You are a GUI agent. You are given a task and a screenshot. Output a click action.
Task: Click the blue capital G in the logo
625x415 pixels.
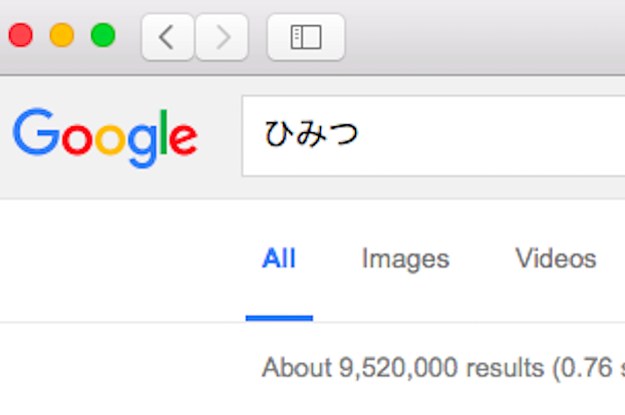[37, 132]
